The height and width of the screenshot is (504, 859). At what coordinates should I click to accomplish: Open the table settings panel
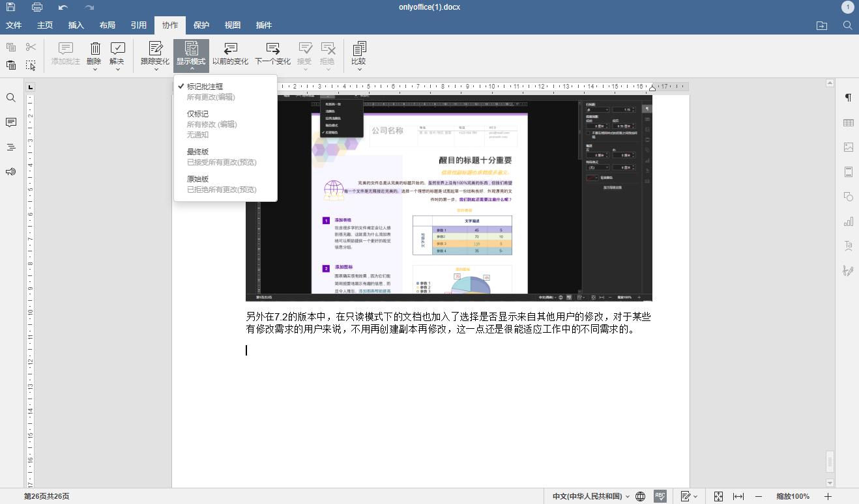pyautogui.click(x=848, y=122)
